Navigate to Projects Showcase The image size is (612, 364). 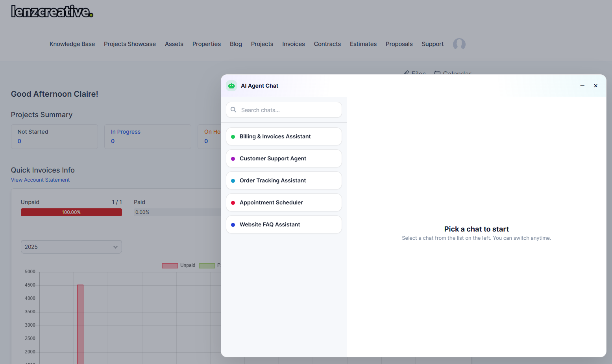coord(130,44)
